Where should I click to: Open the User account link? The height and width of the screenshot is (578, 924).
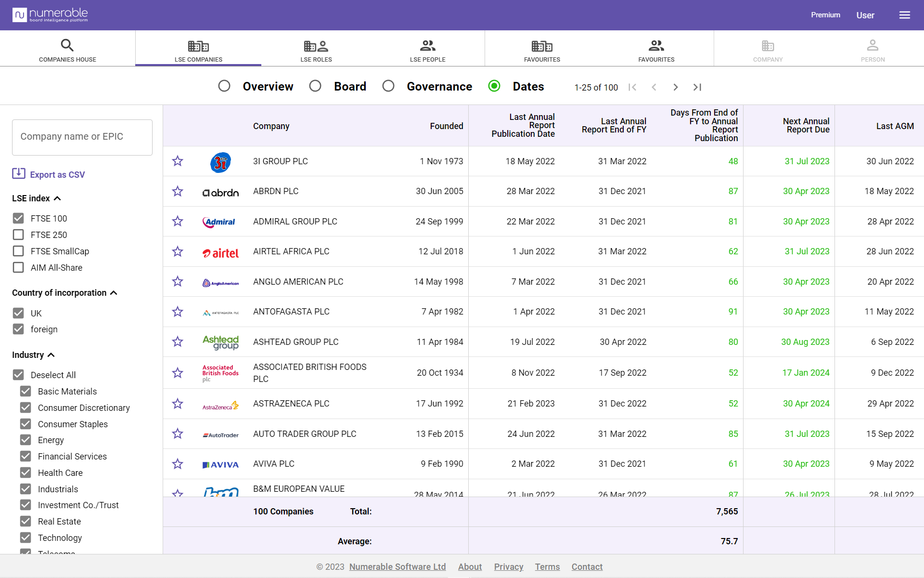click(x=865, y=15)
